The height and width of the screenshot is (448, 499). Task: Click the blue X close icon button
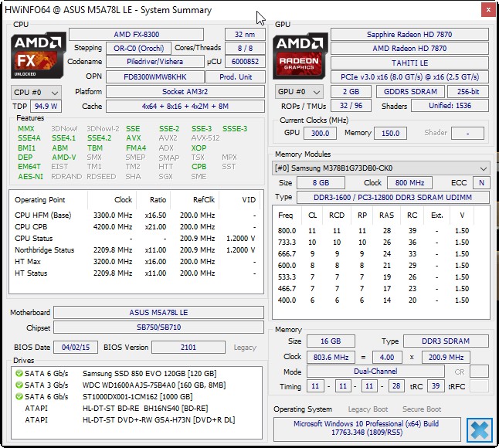tap(480, 430)
